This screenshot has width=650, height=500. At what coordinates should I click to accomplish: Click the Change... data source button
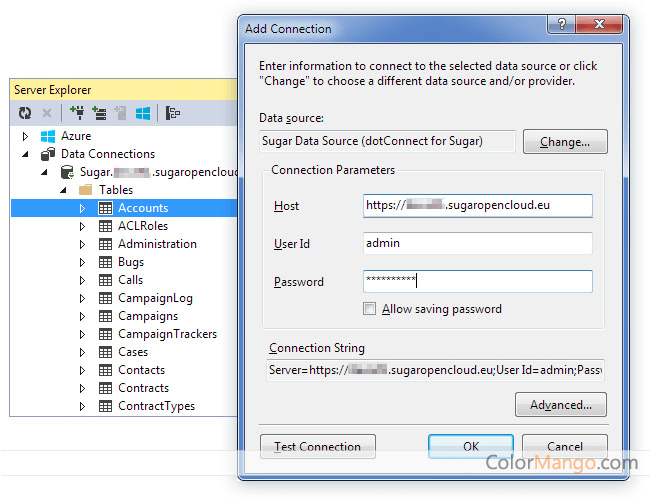[x=564, y=142]
